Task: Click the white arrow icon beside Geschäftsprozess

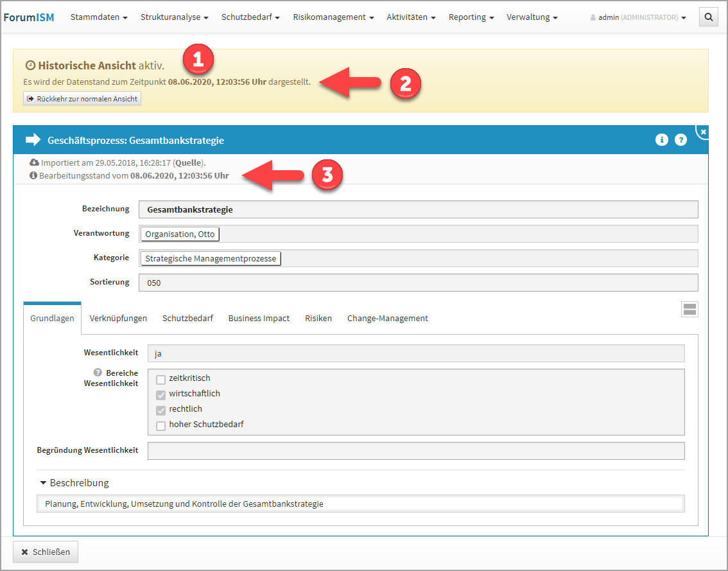Action: (33, 140)
